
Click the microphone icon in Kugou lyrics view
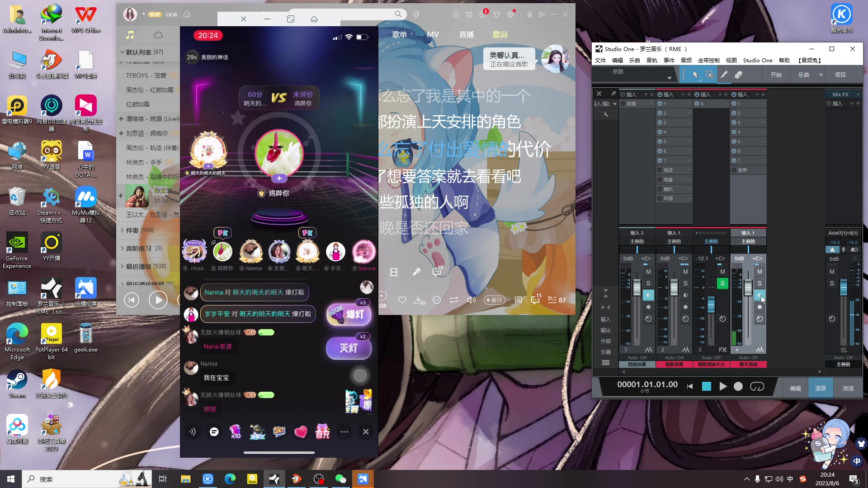(x=416, y=272)
